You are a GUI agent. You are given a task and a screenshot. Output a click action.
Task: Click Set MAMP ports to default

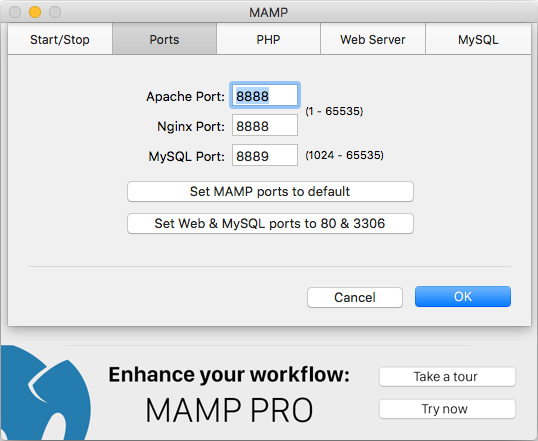[270, 192]
